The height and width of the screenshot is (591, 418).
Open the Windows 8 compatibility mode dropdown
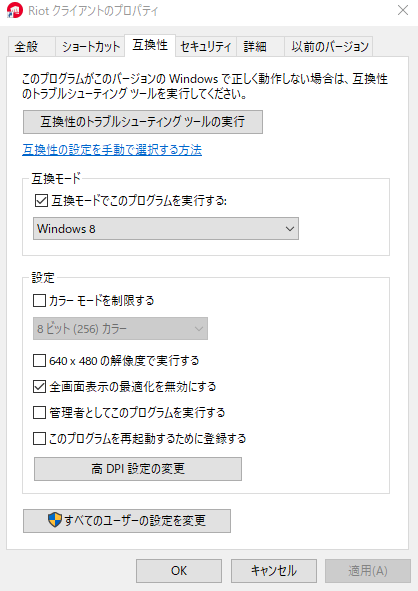(166, 228)
